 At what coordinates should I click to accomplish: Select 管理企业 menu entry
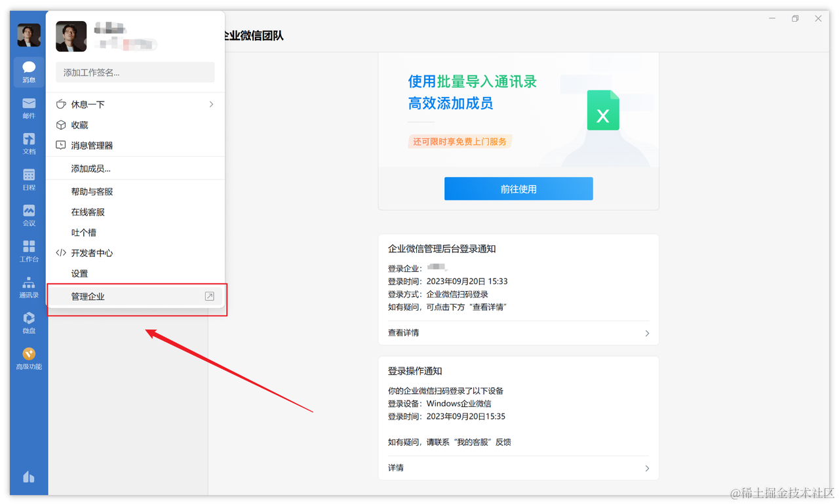tap(135, 296)
